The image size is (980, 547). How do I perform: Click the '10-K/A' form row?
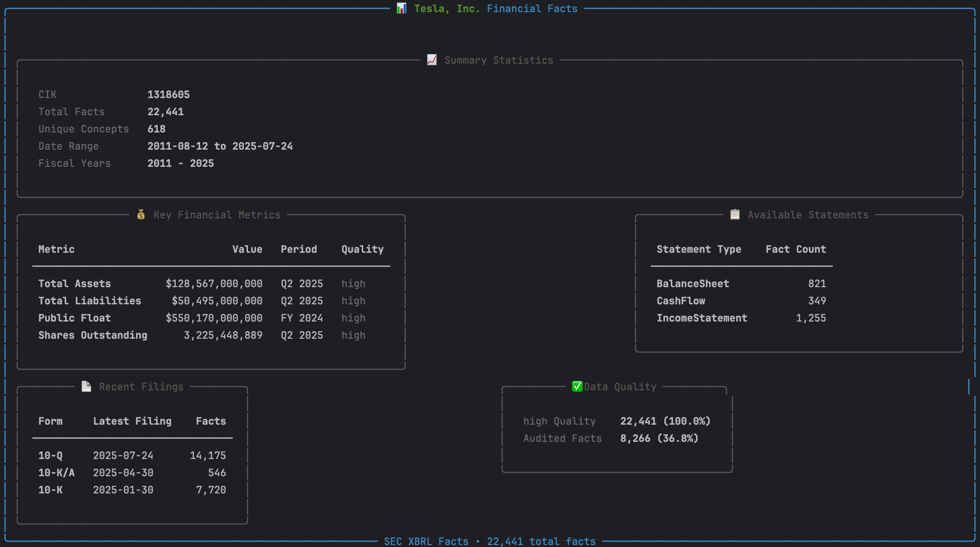point(57,473)
